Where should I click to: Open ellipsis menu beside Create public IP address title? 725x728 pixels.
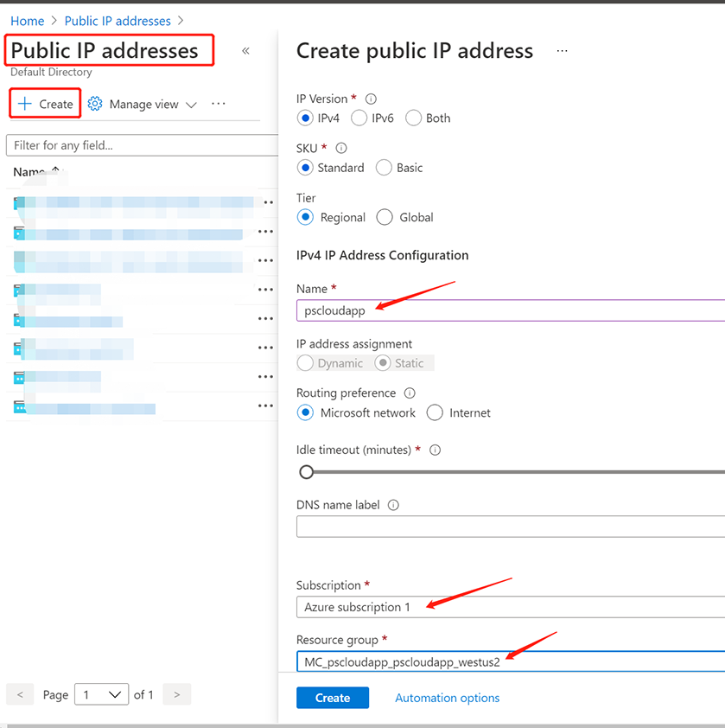tap(563, 51)
